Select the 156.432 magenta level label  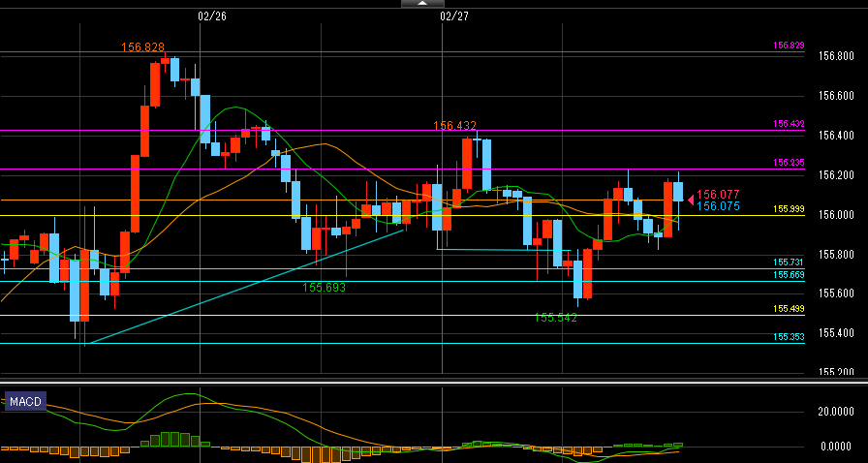coord(789,124)
